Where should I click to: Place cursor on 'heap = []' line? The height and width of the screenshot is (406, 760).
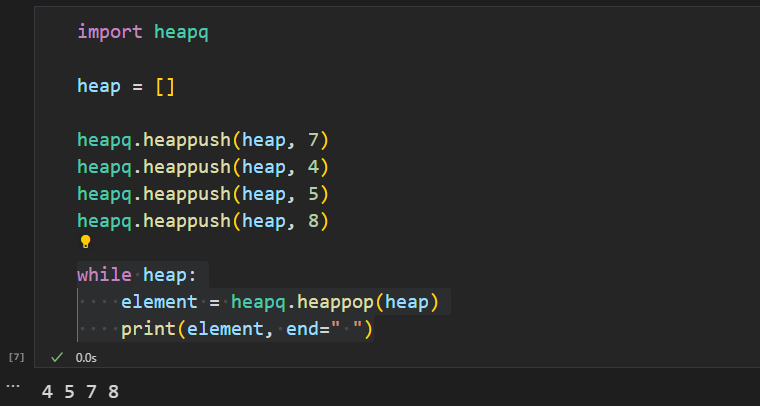point(126,86)
